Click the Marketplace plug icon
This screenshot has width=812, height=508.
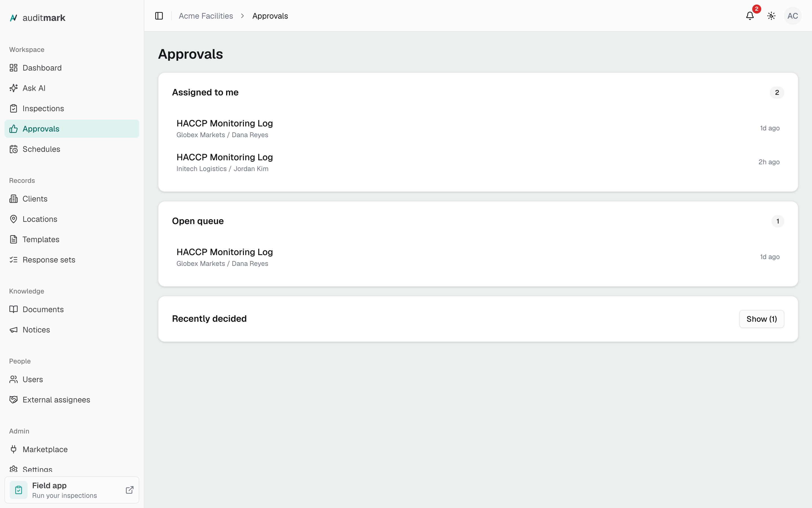coord(14,450)
